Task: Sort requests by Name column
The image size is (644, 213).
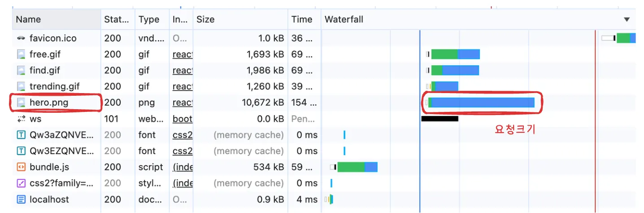Action: [x=29, y=20]
